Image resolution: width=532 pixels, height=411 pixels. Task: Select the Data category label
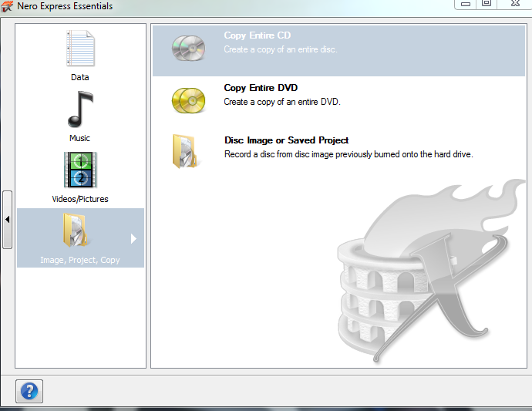[80, 77]
